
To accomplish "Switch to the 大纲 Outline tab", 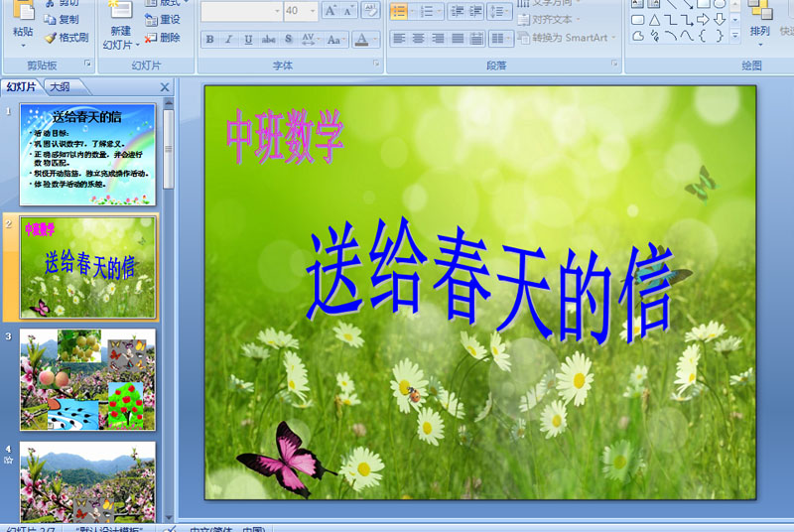I will pyautogui.click(x=61, y=87).
